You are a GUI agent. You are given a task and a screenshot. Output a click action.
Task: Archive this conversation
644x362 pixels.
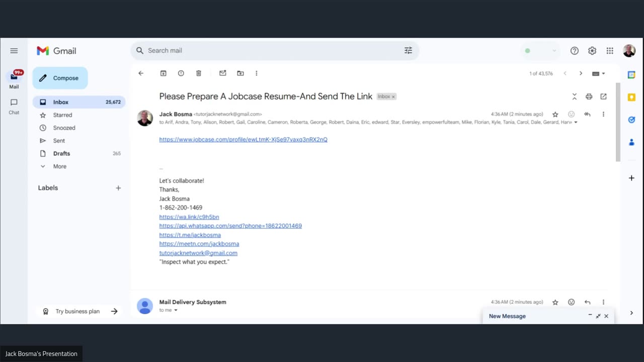(164, 73)
